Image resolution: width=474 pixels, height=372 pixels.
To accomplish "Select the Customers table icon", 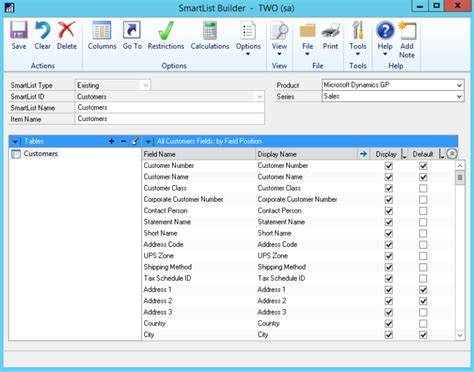I will (x=16, y=154).
